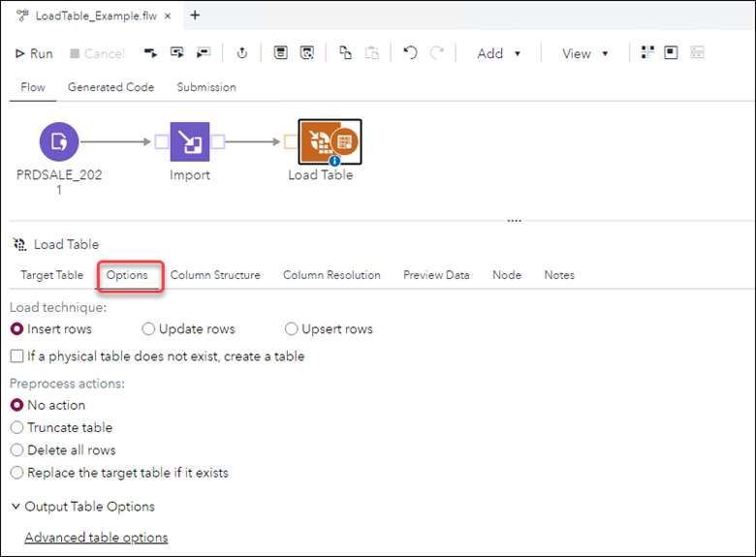Click the Advanced table options link
The width and height of the screenshot is (756, 557).
(96, 538)
